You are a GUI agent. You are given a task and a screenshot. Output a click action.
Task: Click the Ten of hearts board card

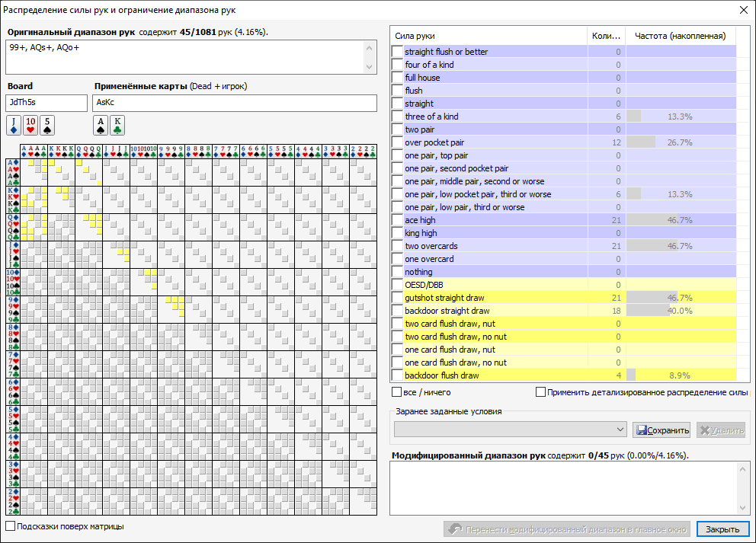click(x=30, y=123)
